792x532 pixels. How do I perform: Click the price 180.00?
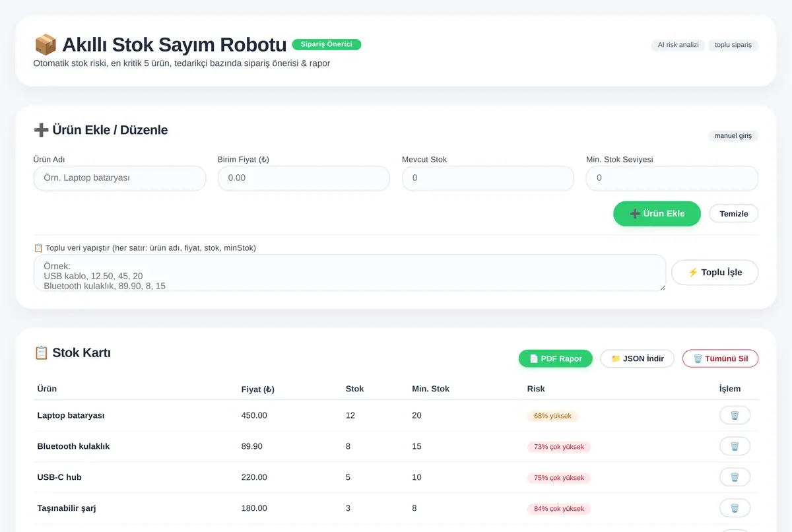(x=254, y=508)
